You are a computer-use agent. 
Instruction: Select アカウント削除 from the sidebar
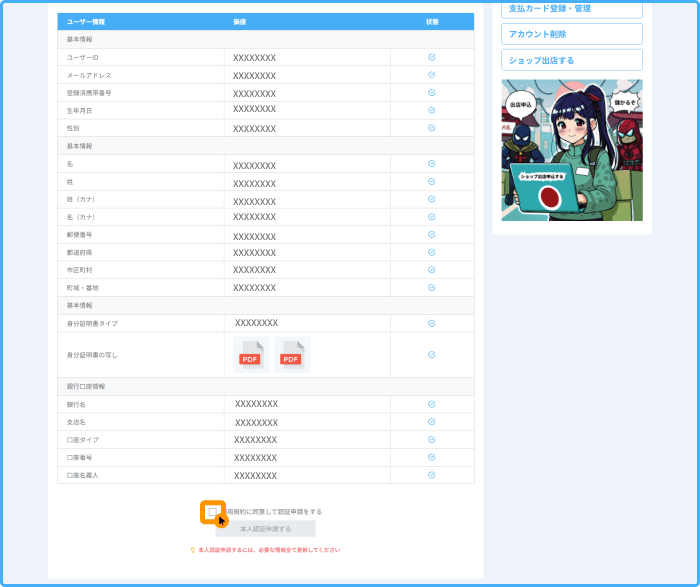click(x=571, y=34)
